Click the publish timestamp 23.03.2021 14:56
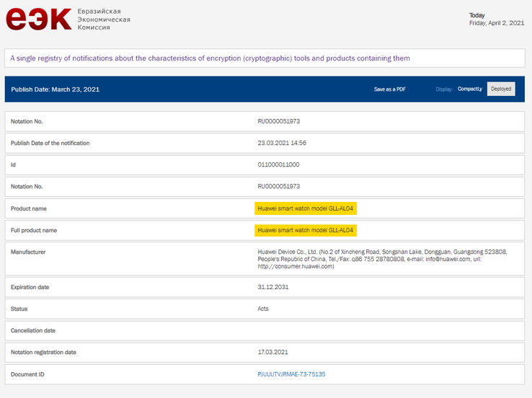 282,143
